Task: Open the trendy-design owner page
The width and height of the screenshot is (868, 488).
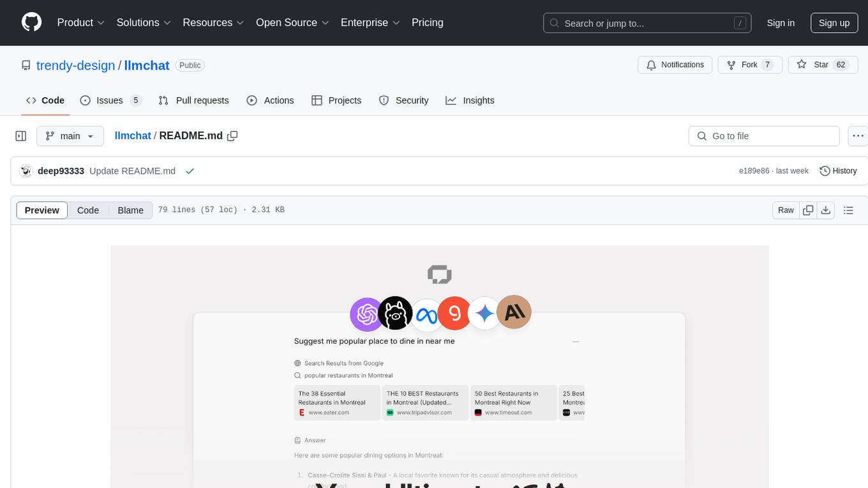Action: point(75,65)
